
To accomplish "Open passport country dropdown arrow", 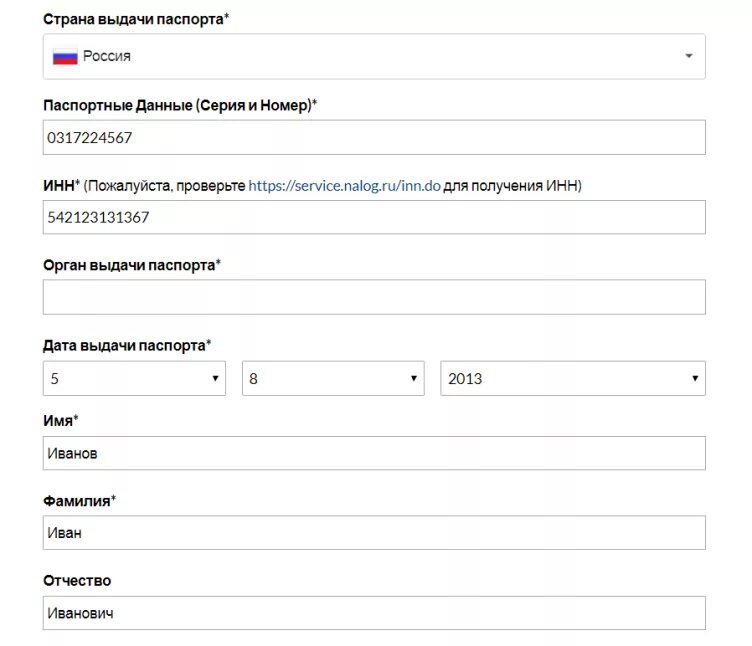I will [688, 57].
